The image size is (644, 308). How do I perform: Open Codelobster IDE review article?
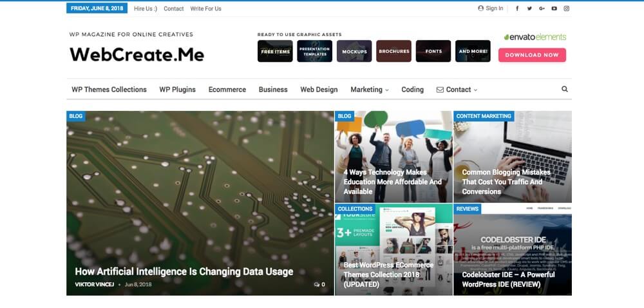pos(509,279)
